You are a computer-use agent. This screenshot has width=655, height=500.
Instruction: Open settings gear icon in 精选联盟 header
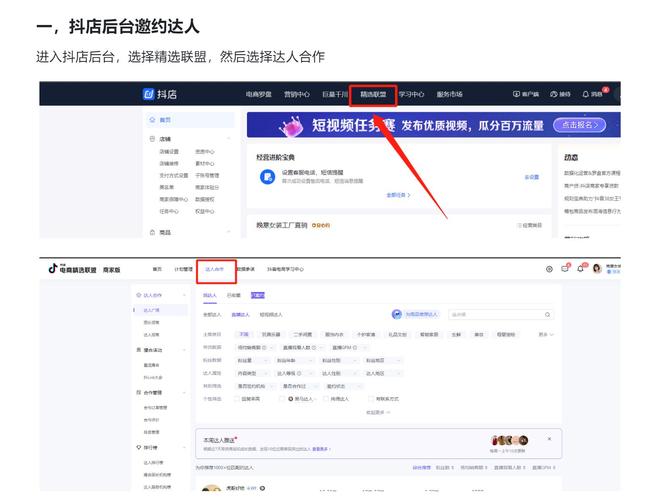[x=549, y=269]
